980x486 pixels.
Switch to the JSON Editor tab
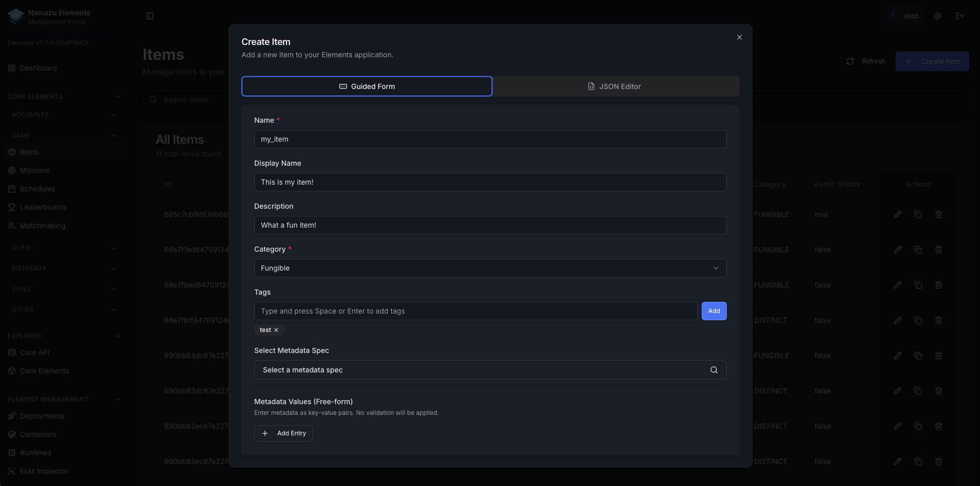tap(615, 86)
